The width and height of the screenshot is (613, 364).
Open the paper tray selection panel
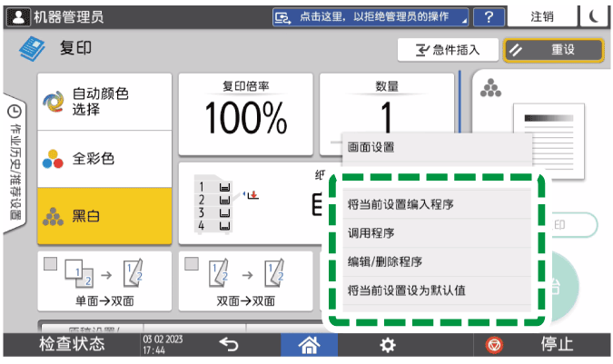(x=251, y=203)
